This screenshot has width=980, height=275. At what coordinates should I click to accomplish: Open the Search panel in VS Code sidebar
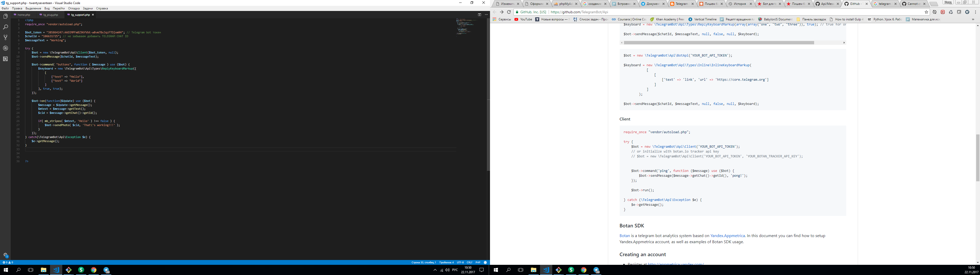point(5,27)
